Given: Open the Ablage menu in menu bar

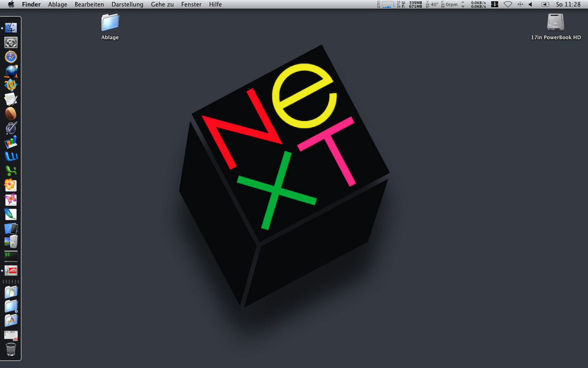Looking at the screenshot, I should [x=58, y=4].
